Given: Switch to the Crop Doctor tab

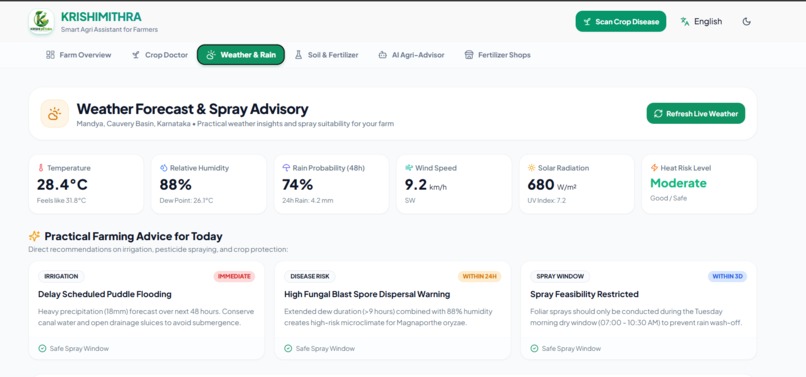Looking at the screenshot, I should pyautogui.click(x=160, y=55).
